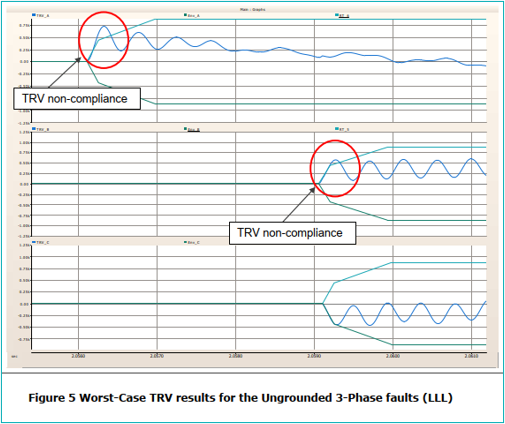Select the Env_A legend entry
This screenshot has width=505, height=424.
[x=192, y=15]
